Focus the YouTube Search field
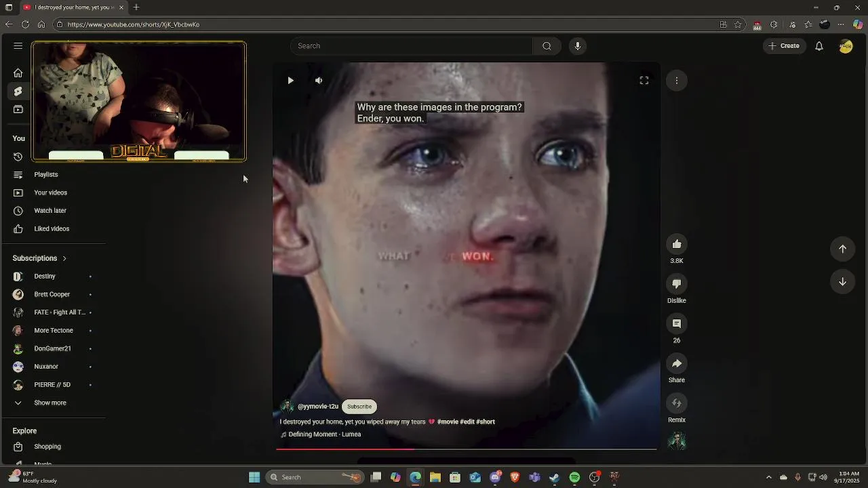 412,46
